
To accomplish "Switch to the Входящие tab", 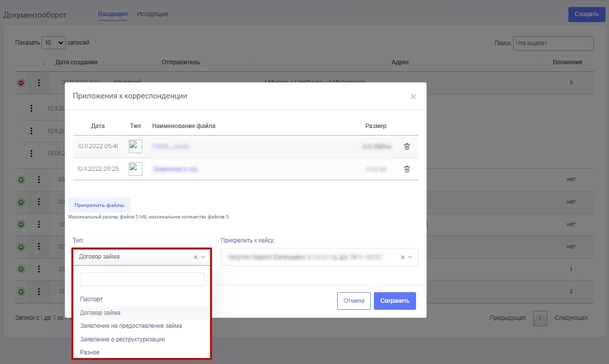I will (x=113, y=14).
